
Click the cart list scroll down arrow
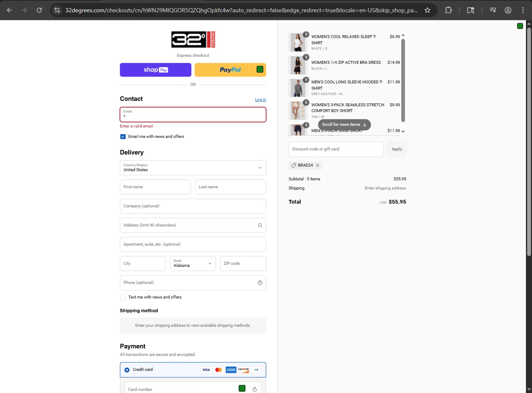403,132
